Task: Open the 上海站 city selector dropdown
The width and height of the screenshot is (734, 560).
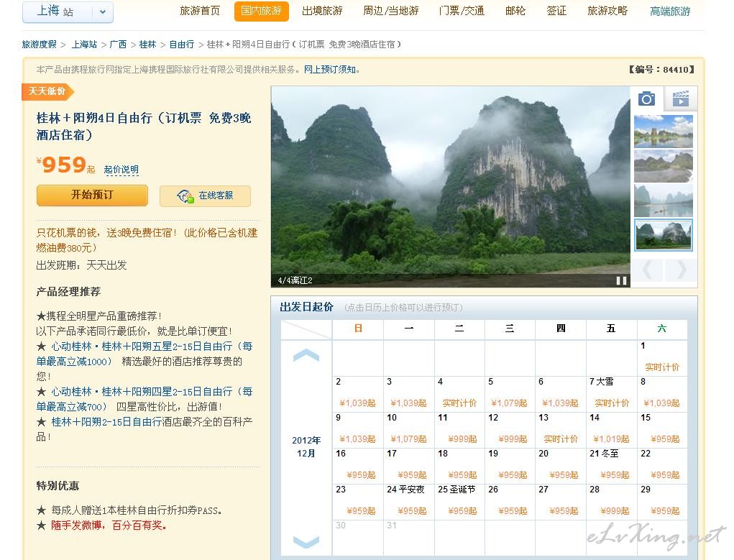Action: (68, 12)
